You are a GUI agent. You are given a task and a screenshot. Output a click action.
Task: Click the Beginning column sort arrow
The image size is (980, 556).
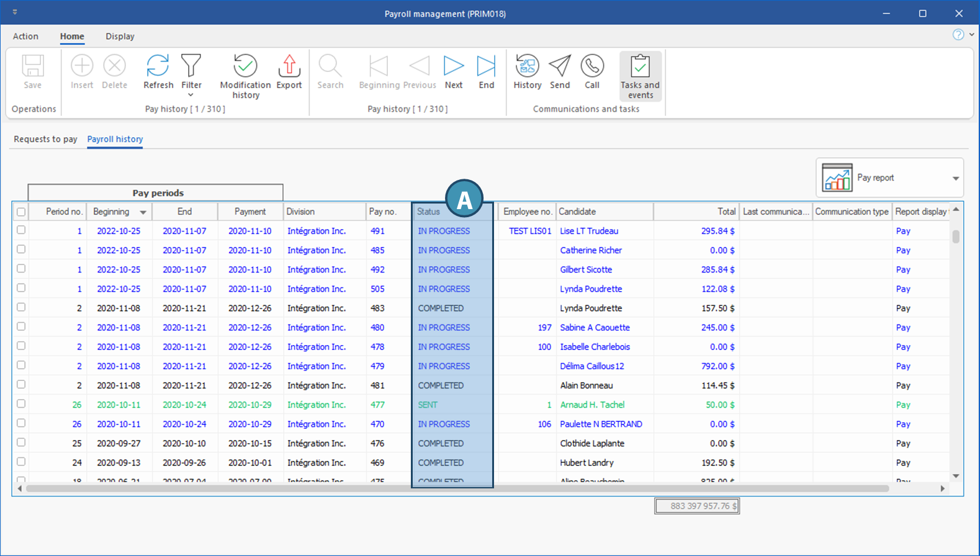(143, 212)
